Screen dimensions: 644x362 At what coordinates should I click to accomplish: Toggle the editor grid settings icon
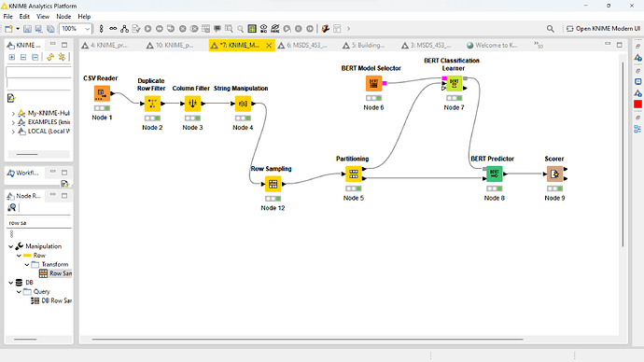point(252,29)
